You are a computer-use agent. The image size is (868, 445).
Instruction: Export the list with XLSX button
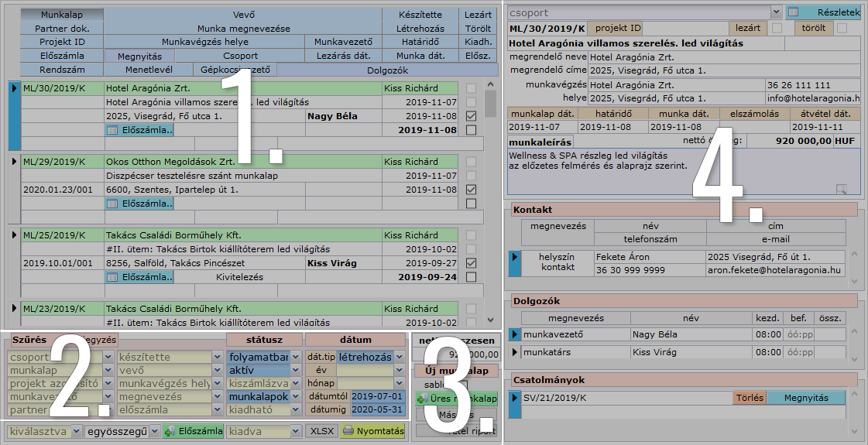pos(320,431)
